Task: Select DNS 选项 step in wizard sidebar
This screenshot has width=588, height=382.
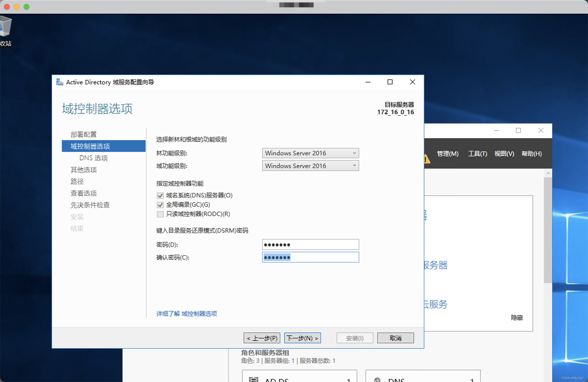Action: [x=93, y=158]
